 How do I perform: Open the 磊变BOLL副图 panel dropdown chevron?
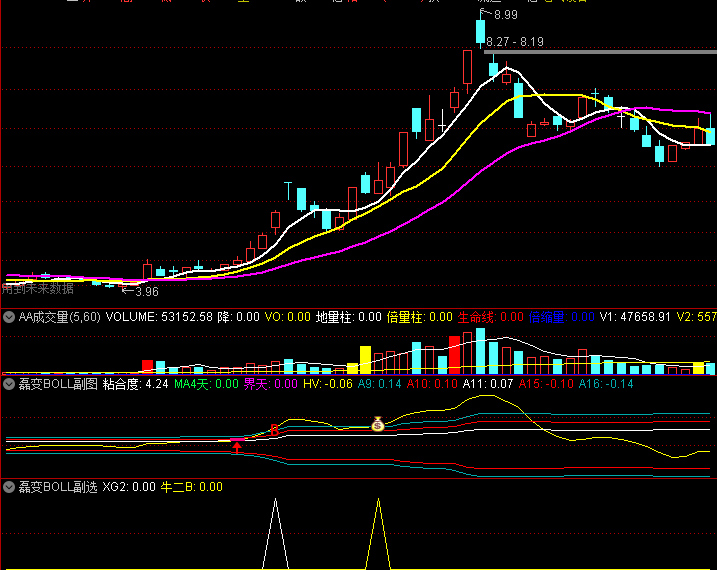tap(9, 384)
